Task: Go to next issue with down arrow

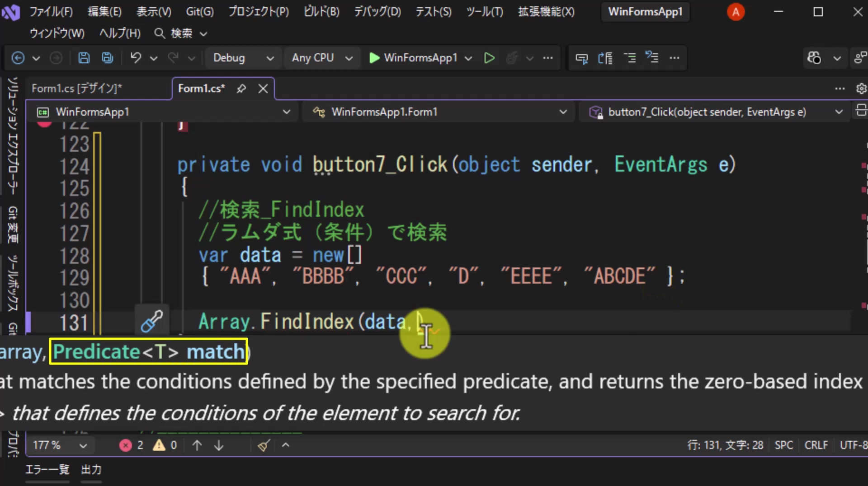Action: (x=219, y=445)
